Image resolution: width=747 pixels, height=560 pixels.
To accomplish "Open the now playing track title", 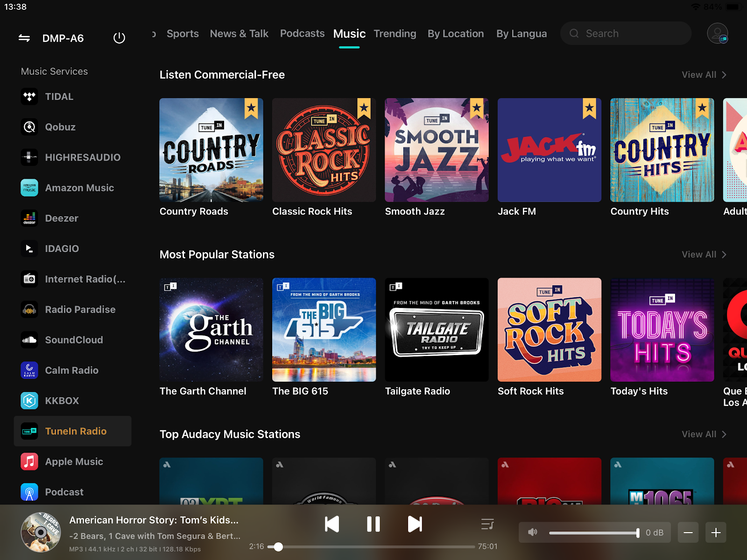I will point(154,520).
